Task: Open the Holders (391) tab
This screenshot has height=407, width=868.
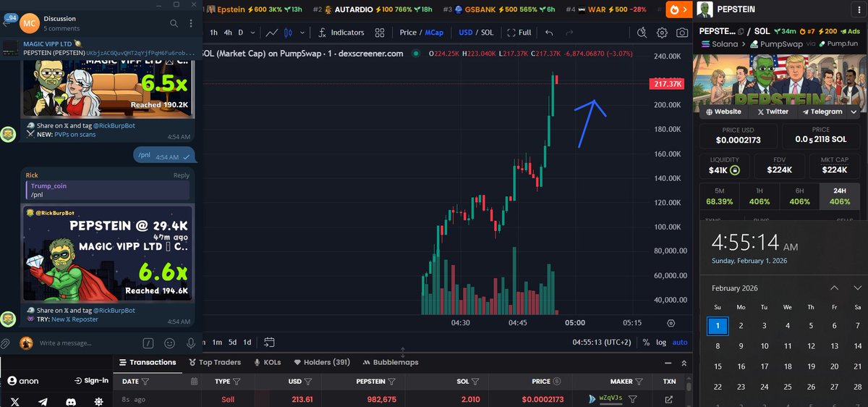Action: pyautogui.click(x=321, y=362)
